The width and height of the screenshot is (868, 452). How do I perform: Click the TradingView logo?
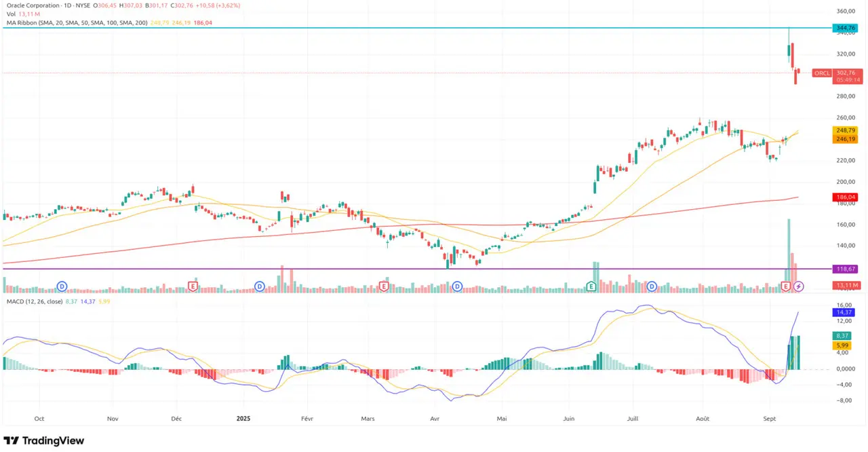tap(44, 440)
